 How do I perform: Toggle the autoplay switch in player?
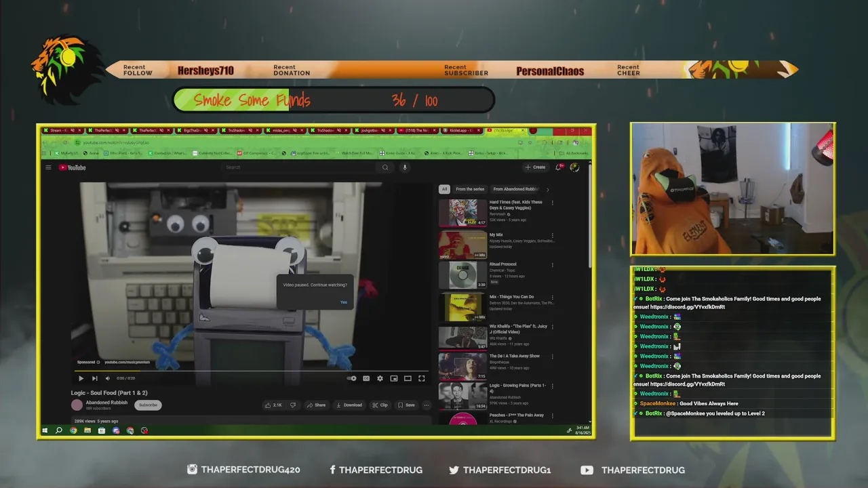351,378
